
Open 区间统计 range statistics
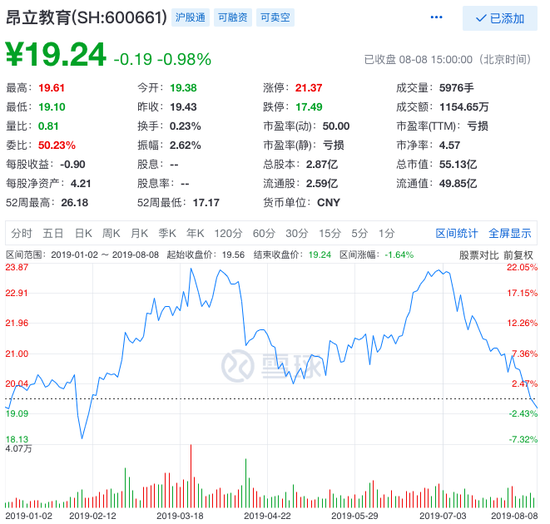[x=456, y=233]
